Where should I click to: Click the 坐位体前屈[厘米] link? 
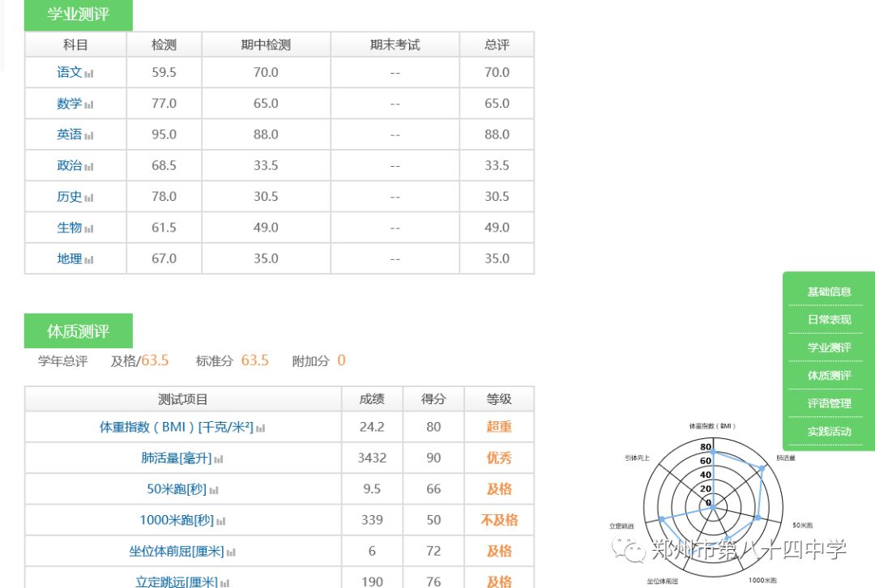[x=176, y=552]
